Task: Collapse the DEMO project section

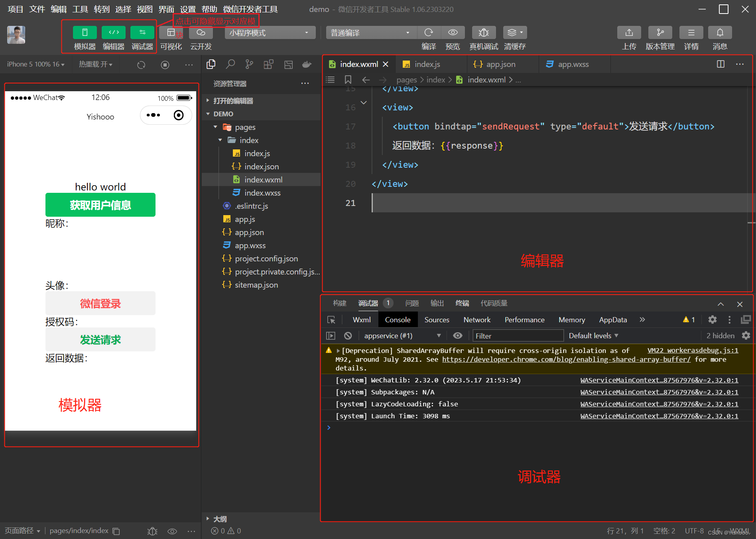Action: point(261,114)
